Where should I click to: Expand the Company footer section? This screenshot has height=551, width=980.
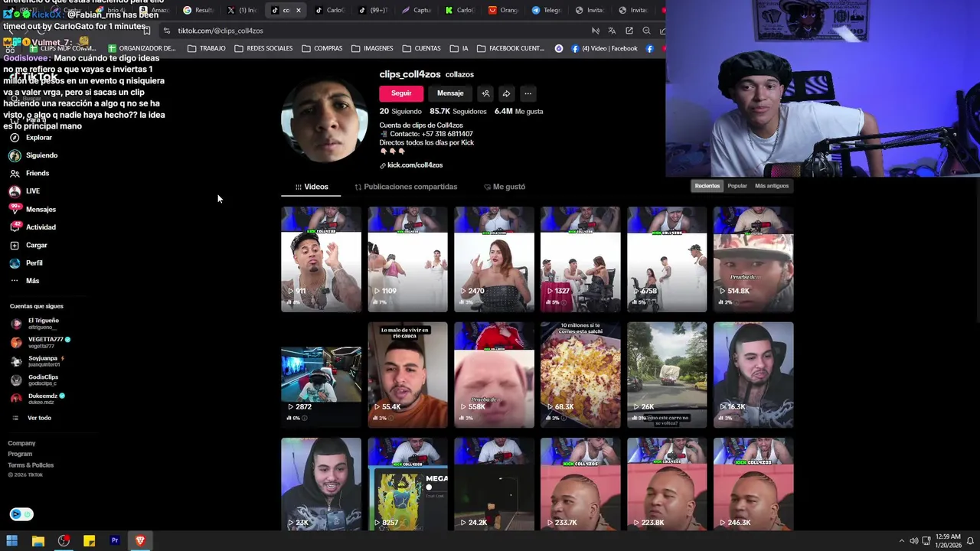click(21, 443)
